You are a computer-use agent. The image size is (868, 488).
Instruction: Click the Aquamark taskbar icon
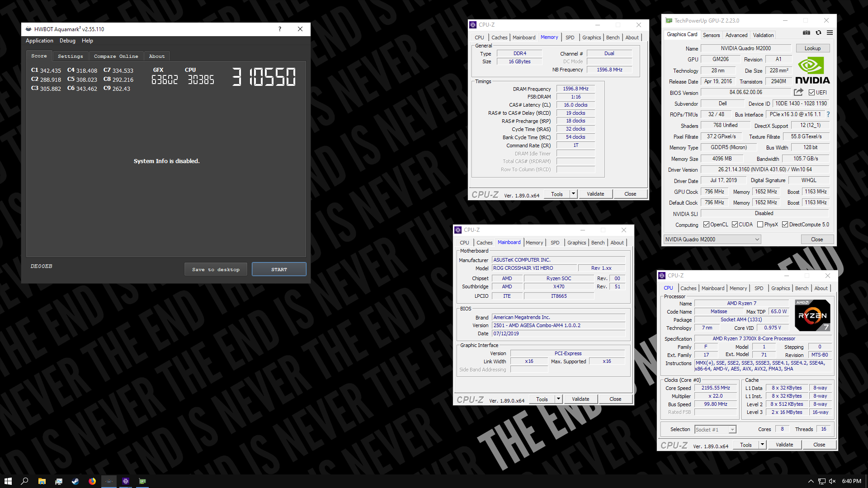coord(109,481)
